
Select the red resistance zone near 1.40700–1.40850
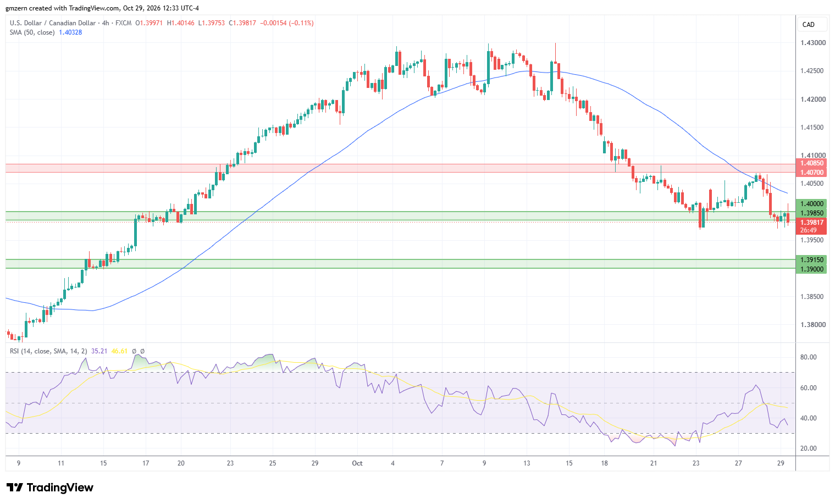[400, 168]
